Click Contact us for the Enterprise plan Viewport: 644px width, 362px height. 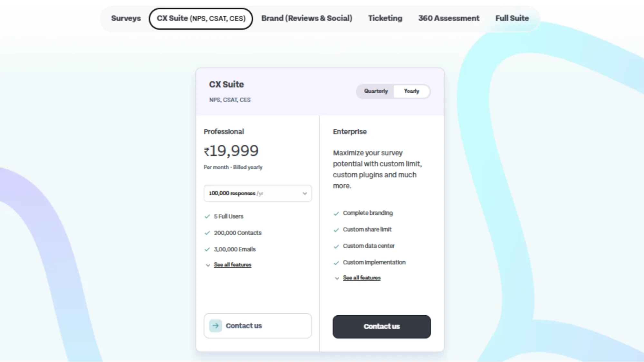(382, 327)
